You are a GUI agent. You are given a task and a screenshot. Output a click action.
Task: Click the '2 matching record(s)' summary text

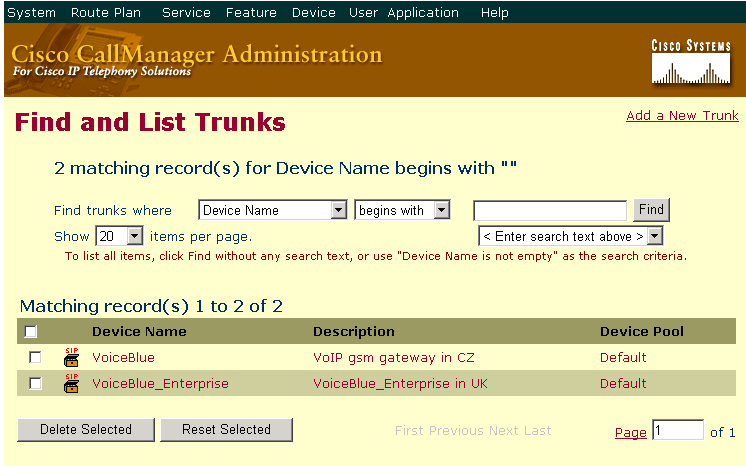(x=285, y=169)
